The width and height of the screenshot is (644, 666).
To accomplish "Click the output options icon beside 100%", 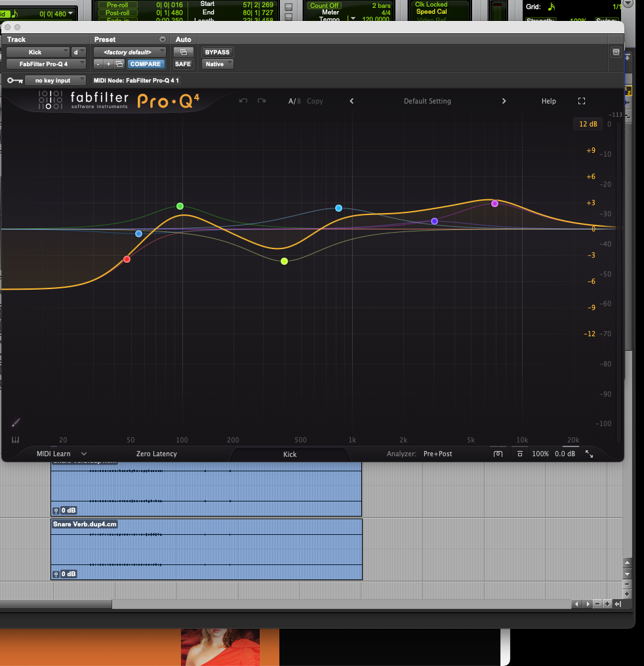I will point(519,454).
